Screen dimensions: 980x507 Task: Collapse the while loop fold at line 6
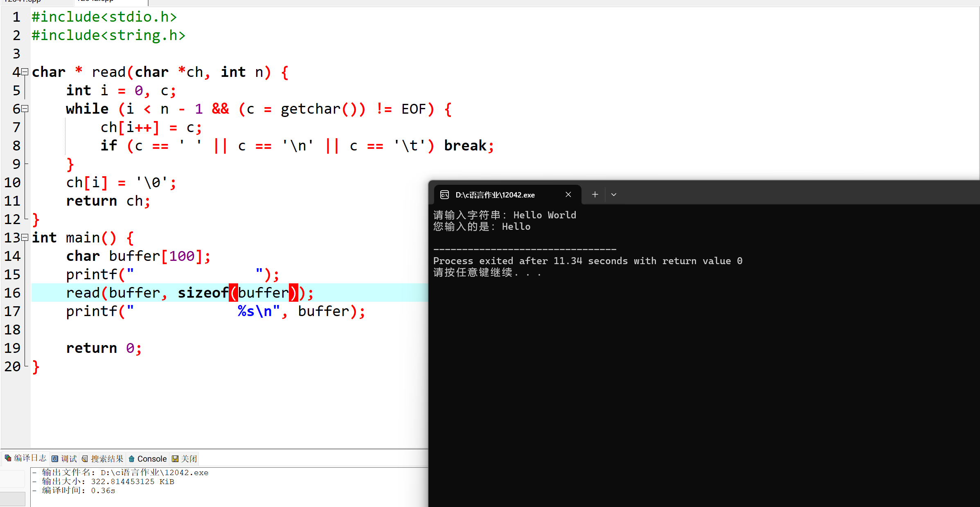pos(25,109)
